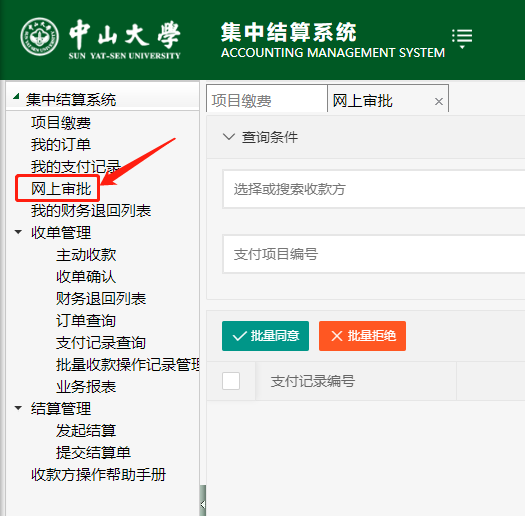Open 我的订单 in the sidebar
Image resolution: width=525 pixels, height=516 pixels.
[61, 145]
